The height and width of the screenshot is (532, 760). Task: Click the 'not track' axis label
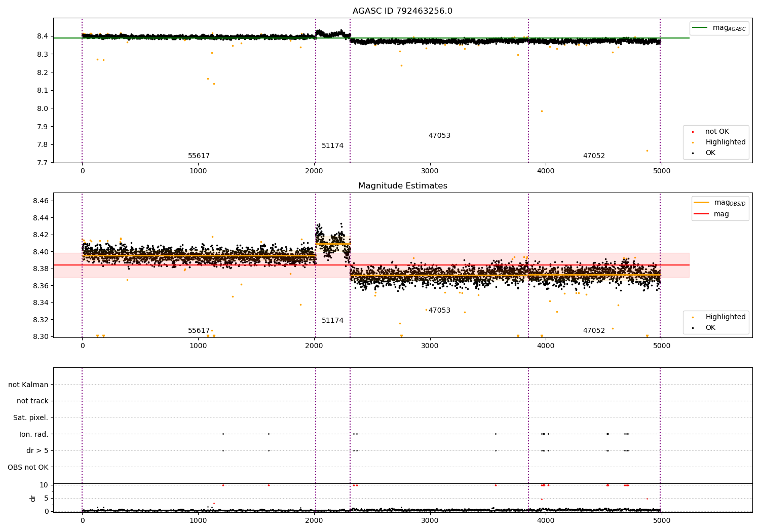(32, 401)
